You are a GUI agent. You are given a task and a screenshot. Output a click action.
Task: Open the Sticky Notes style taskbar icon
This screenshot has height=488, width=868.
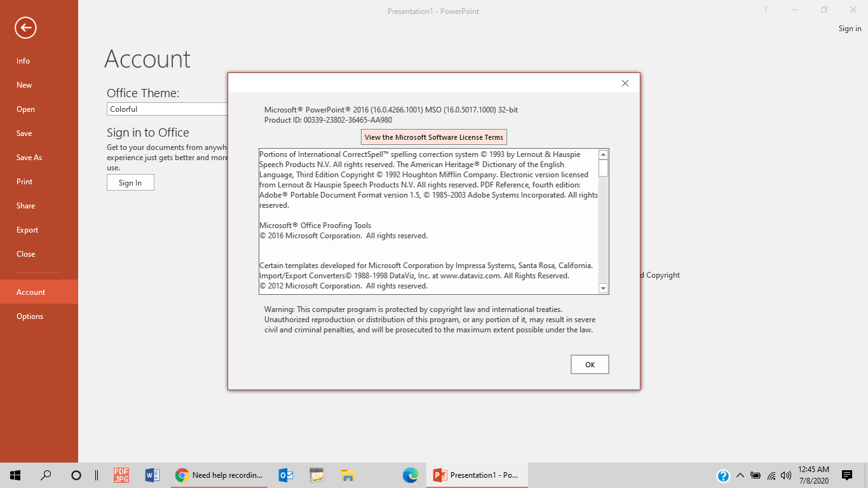[x=317, y=475]
